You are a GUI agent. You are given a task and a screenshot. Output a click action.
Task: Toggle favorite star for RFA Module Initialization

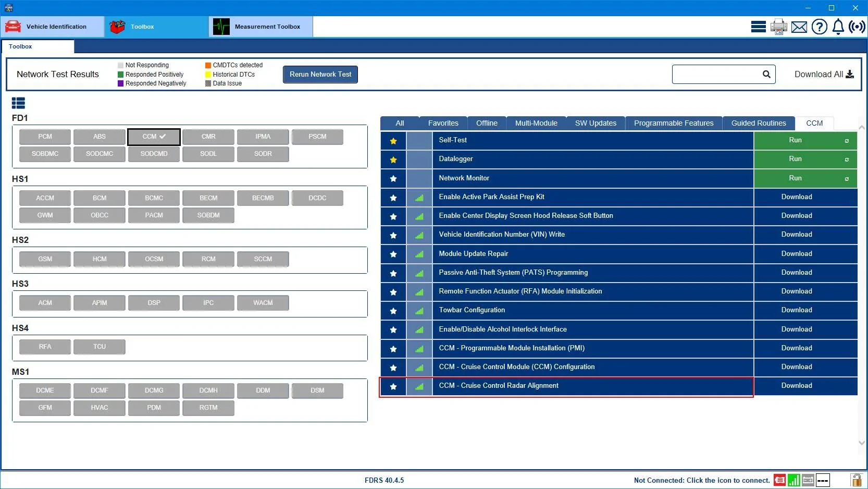click(x=393, y=292)
